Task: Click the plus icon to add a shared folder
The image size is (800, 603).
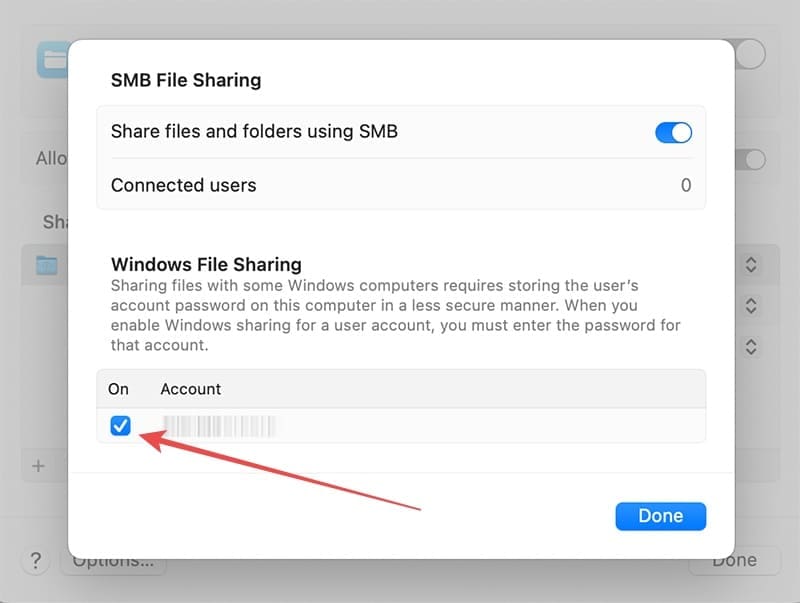Action: pos(37,465)
